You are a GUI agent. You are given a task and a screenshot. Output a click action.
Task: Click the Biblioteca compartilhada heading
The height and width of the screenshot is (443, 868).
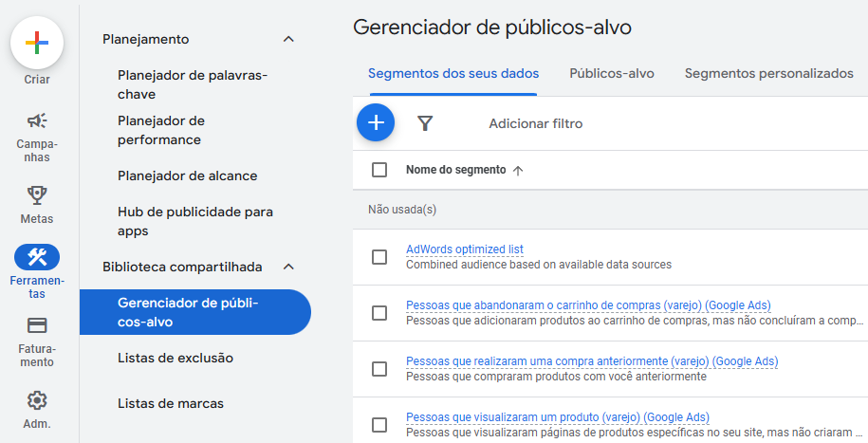coord(182,267)
